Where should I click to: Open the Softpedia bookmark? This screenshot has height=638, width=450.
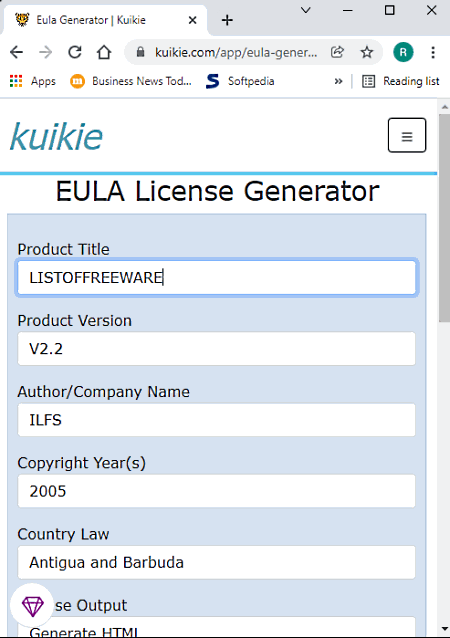(240, 81)
